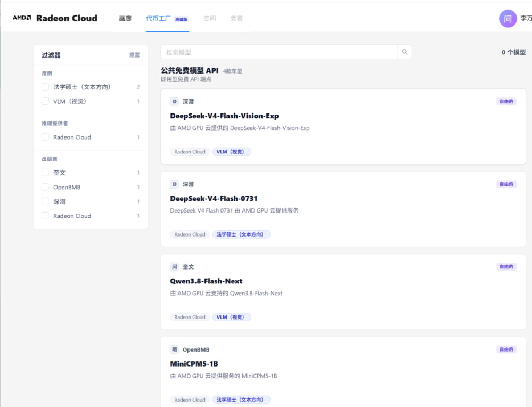Click 深潜 publisher name on DeepSeek-V4-Flash-0731 card
The height and width of the screenshot is (407, 532).
[189, 184]
